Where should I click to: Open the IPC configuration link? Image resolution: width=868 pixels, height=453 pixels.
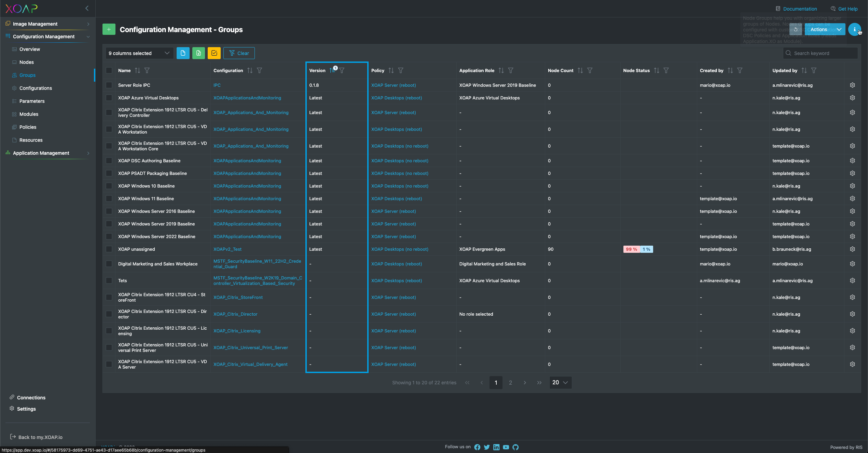[217, 85]
